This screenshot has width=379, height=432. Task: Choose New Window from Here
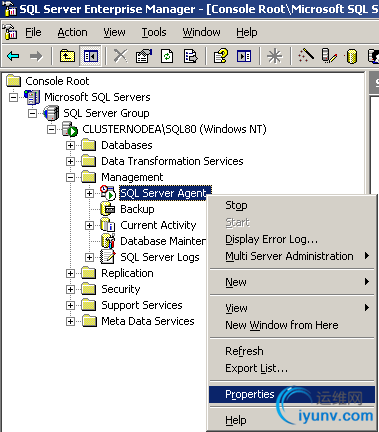[291, 325]
